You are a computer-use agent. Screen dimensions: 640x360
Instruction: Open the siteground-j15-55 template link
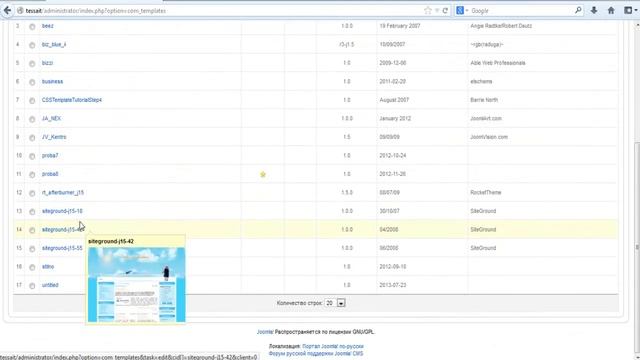tap(62, 248)
